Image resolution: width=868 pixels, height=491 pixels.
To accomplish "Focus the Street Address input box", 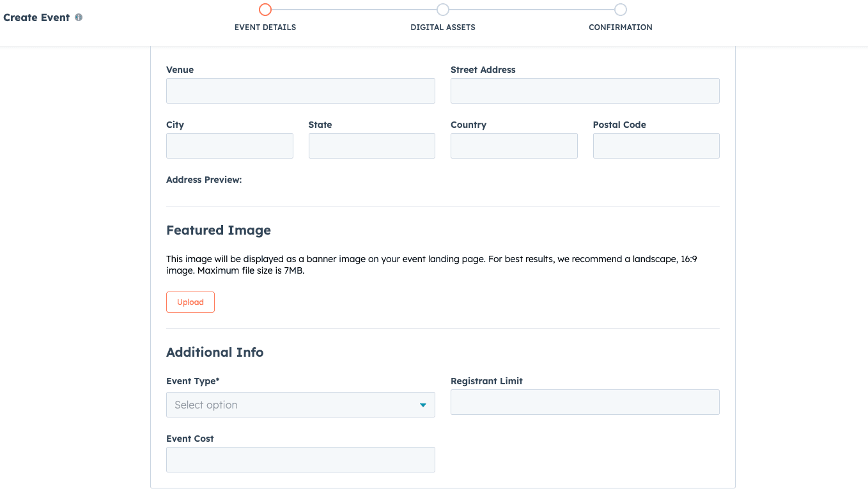I will (585, 91).
